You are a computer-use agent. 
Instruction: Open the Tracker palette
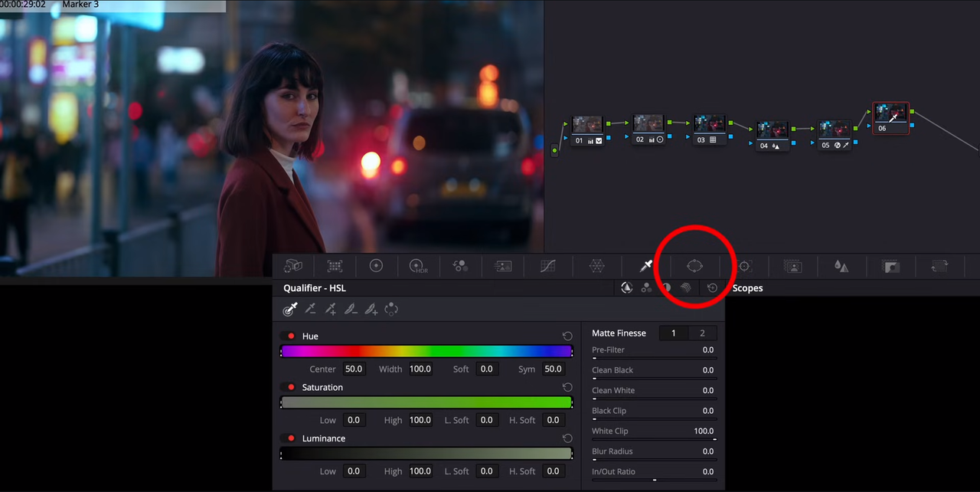point(744,266)
